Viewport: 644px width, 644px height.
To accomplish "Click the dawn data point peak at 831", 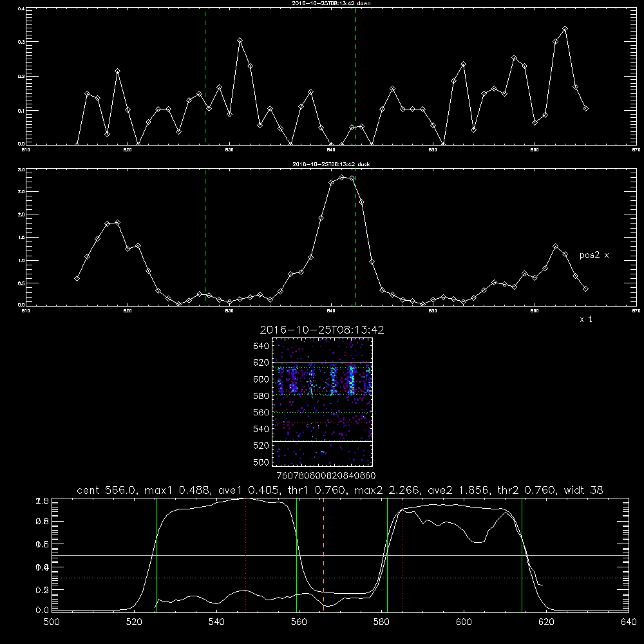I will pos(240,40).
